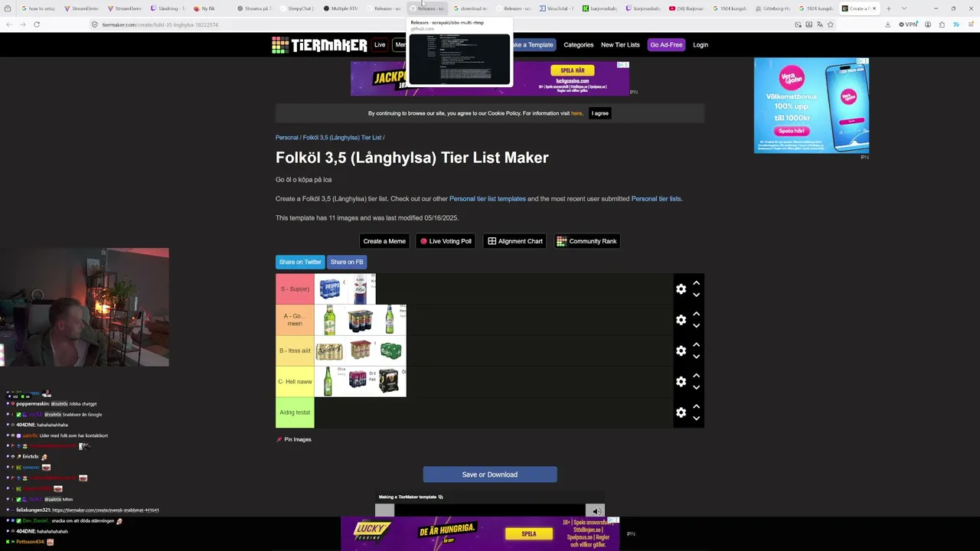Image resolution: width=980 pixels, height=551 pixels.
Task: Open settings gear for B - Itsss aiit tier
Action: (x=681, y=350)
